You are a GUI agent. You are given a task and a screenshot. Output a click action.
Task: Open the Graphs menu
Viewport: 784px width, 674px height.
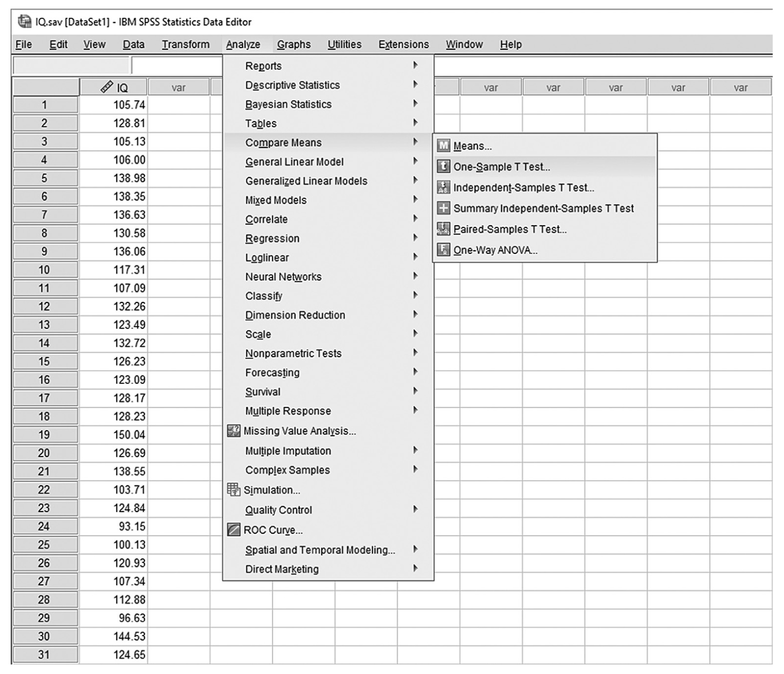[294, 45]
